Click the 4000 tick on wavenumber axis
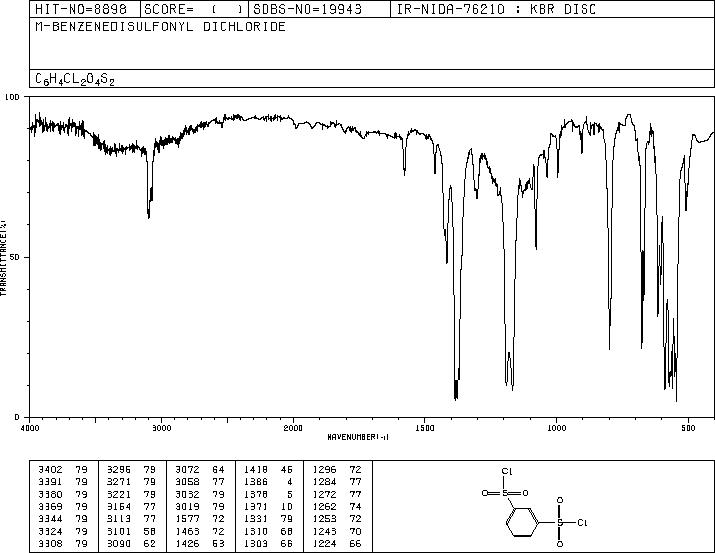Image resolution: width=715 pixels, height=553 pixels. click(30, 428)
